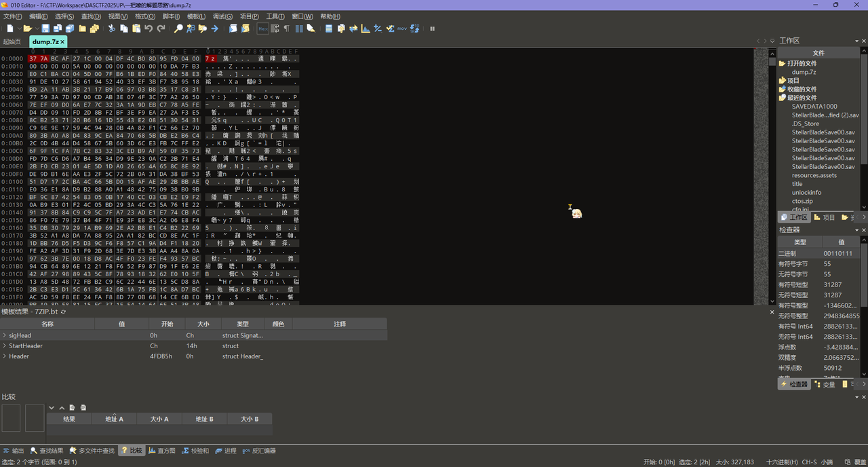Click next difference down arrow in compare panel
This screenshot has width=868, height=467.
[x=52, y=407]
